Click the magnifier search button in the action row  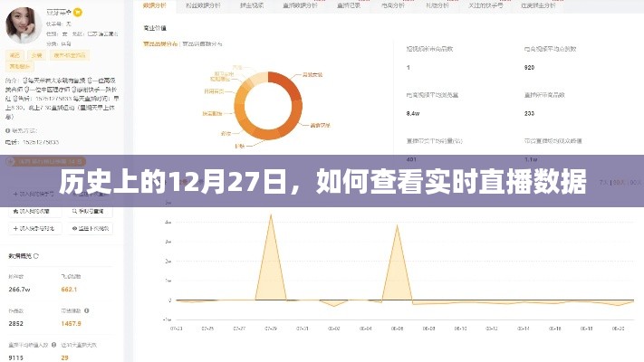(x=91, y=211)
